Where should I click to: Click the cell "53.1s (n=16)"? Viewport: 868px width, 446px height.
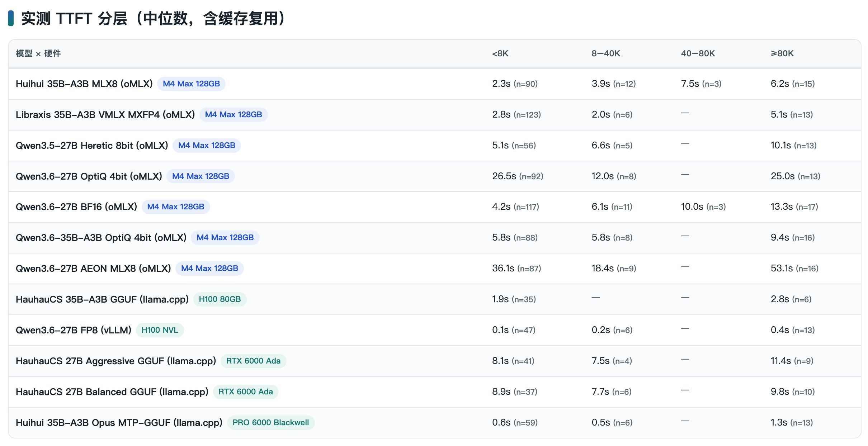[794, 269]
